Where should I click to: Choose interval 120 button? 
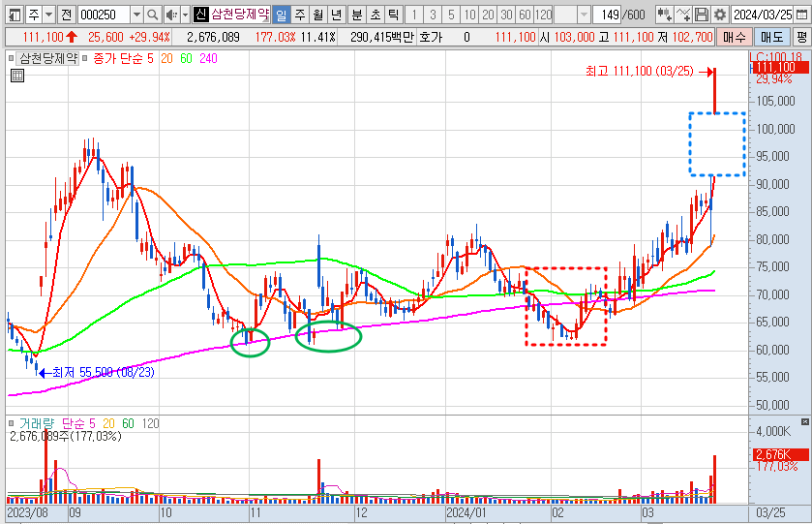[543, 15]
